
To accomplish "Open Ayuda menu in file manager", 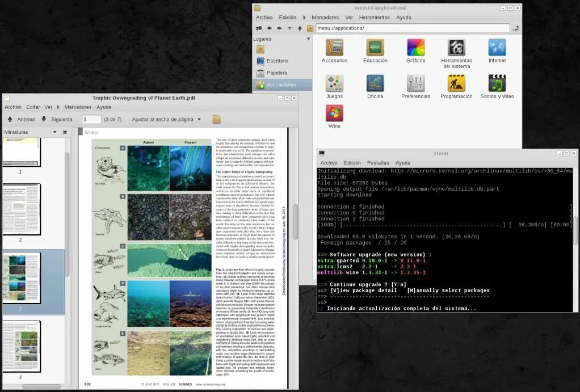I will point(404,18).
